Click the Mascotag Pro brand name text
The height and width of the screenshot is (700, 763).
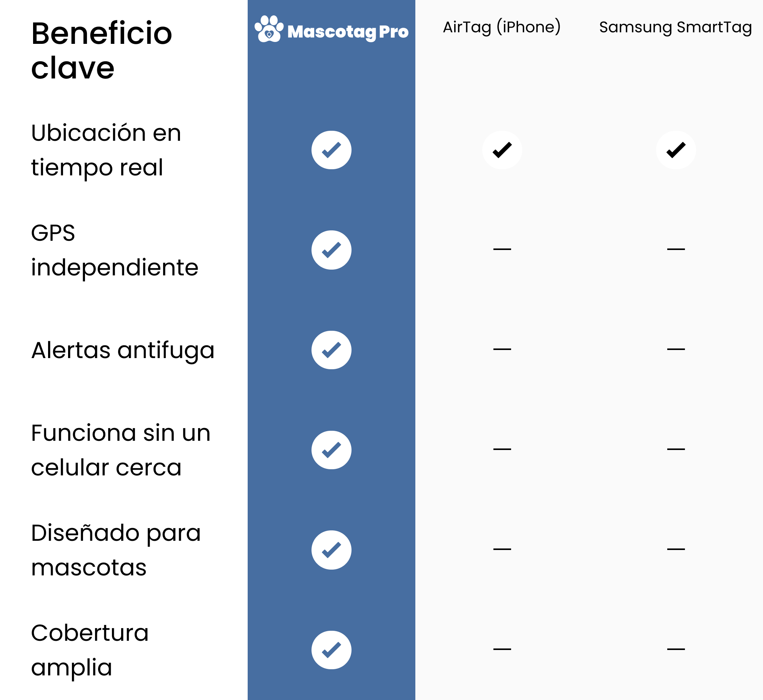(x=348, y=32)
